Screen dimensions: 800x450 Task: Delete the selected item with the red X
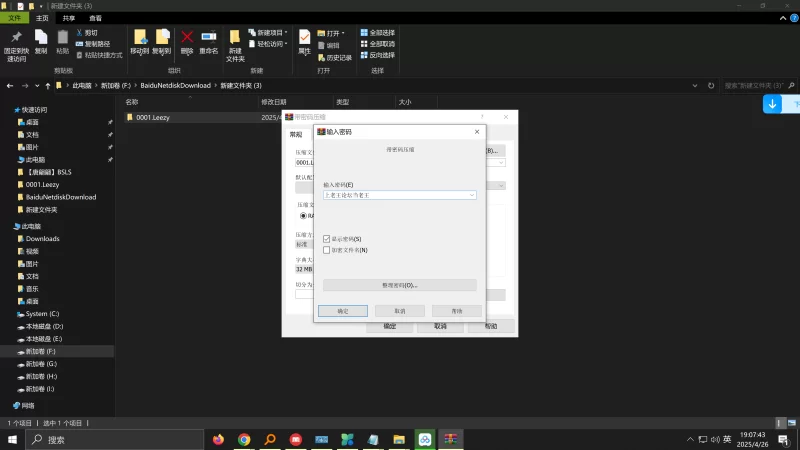[x=187, y=42]
